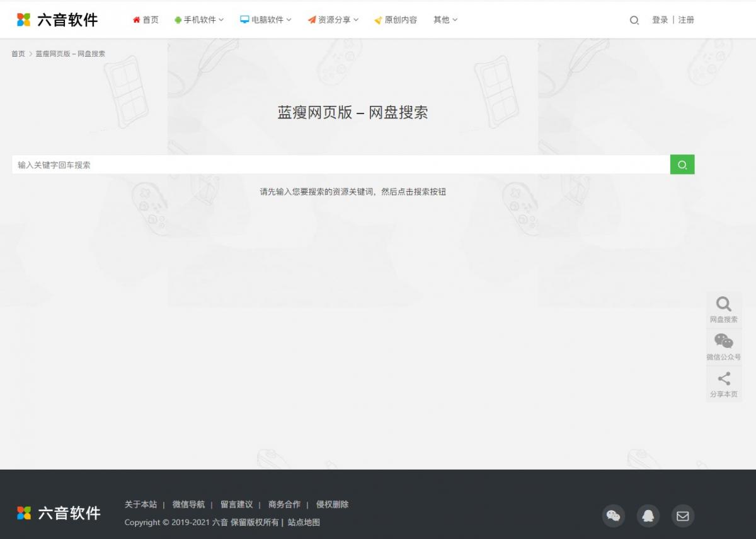Click the 六音软件 logo in header
The width and height of the screenshot is (756, 539).
57,20
